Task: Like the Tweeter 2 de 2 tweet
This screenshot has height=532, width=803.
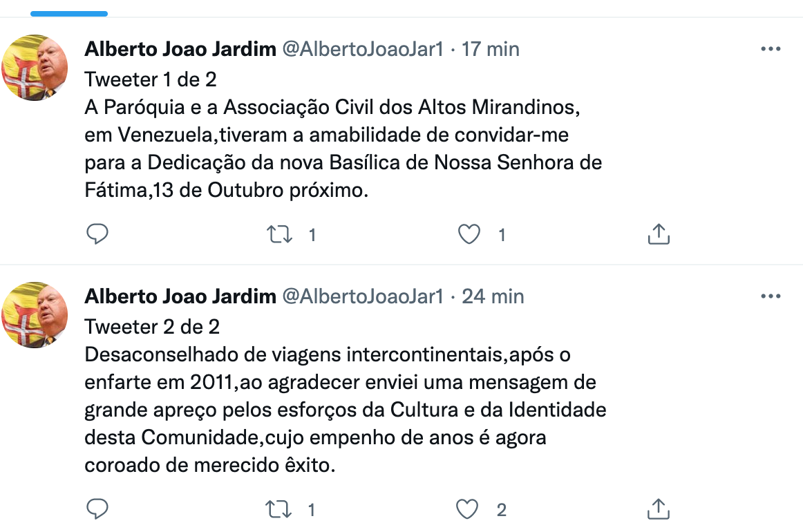Action: [468, 509]
